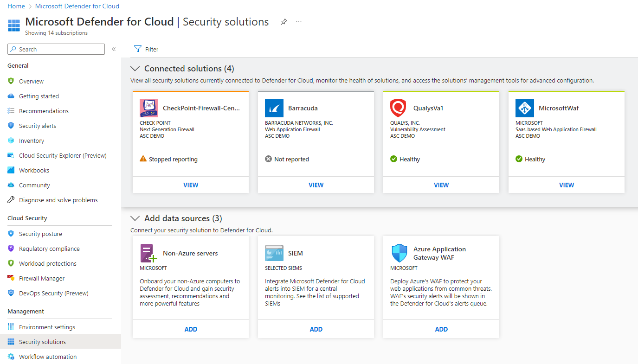The height and width of the screenshot is (364, 638).
Task: Go to Regulatory compliance page
Action: pyautogui.click(x=49, y=249)
